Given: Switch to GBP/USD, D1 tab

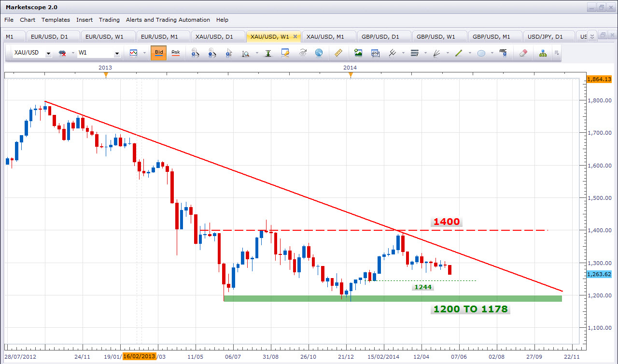Looking at the screenshot, I should (x=384, y=37).
